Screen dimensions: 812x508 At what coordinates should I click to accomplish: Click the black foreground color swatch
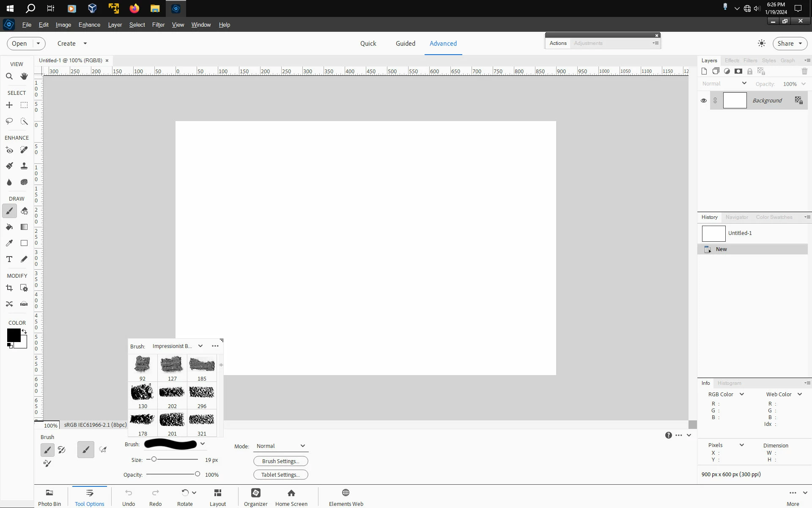click(13, 335)
